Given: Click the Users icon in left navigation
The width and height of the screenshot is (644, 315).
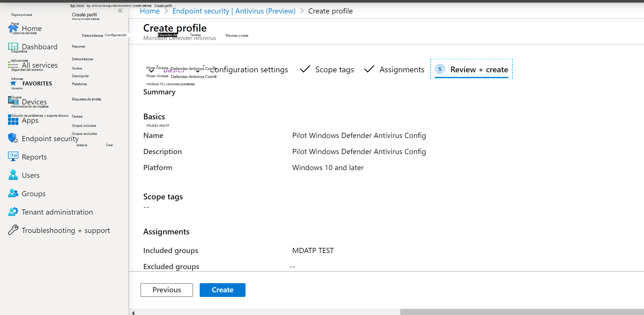Looking at the screenshot, I should 13,175.
